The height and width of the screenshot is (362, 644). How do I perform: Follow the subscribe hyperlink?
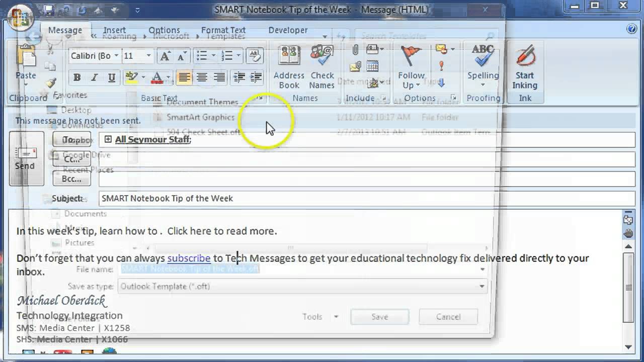(x=189, y=258)
